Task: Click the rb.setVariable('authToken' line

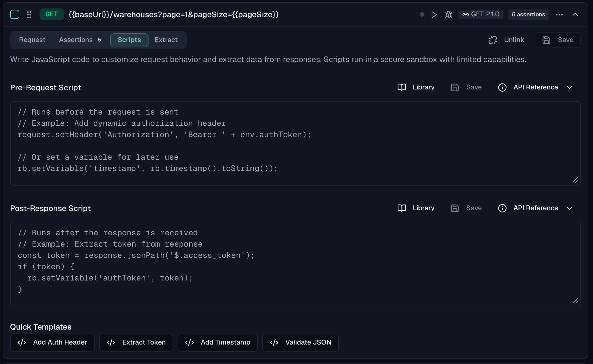Action: tap(110, 278)
